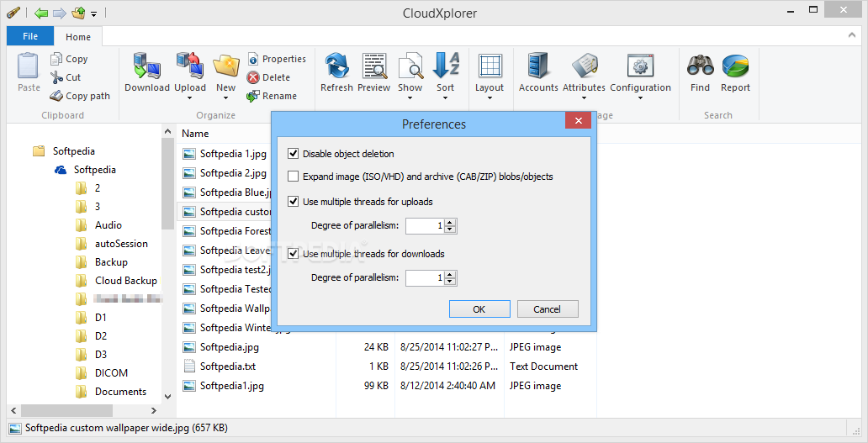Decrease upload degree of parallelism
This screenshot has width=868, height=443.
point(451,229)
